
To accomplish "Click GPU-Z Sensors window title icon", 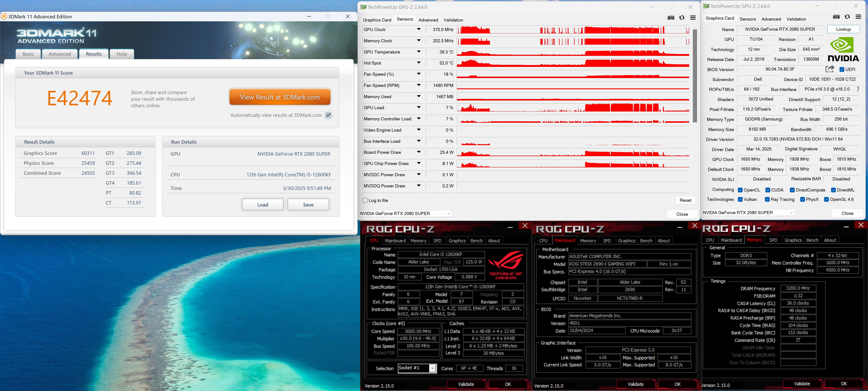I will pos(363,7).
